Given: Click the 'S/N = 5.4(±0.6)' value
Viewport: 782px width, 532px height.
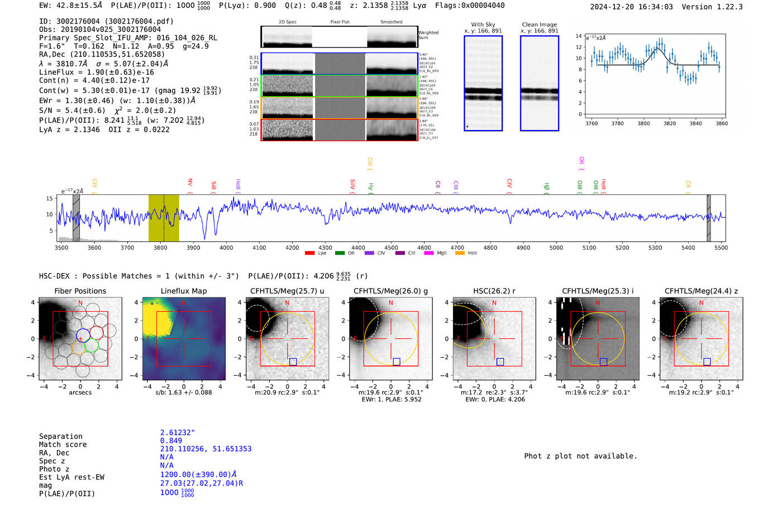Looking at the screenshot, I should pos(72,111).
